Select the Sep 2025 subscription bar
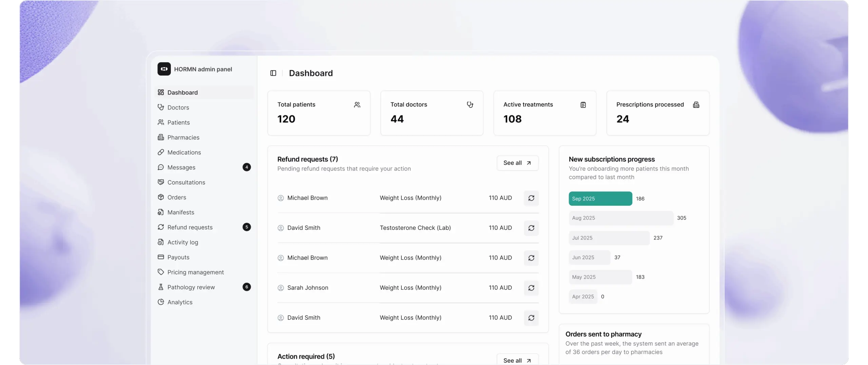 (x=600, y=199)
